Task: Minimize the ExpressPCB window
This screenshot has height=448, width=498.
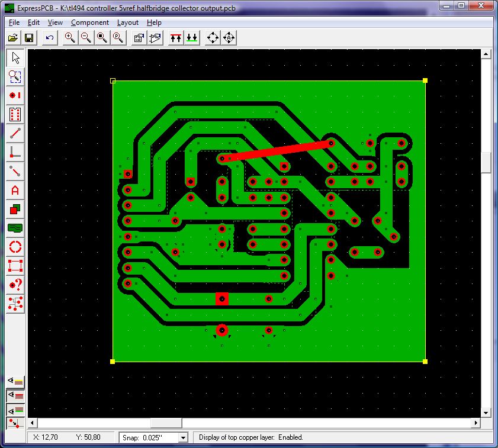Action: click(446, 6)
